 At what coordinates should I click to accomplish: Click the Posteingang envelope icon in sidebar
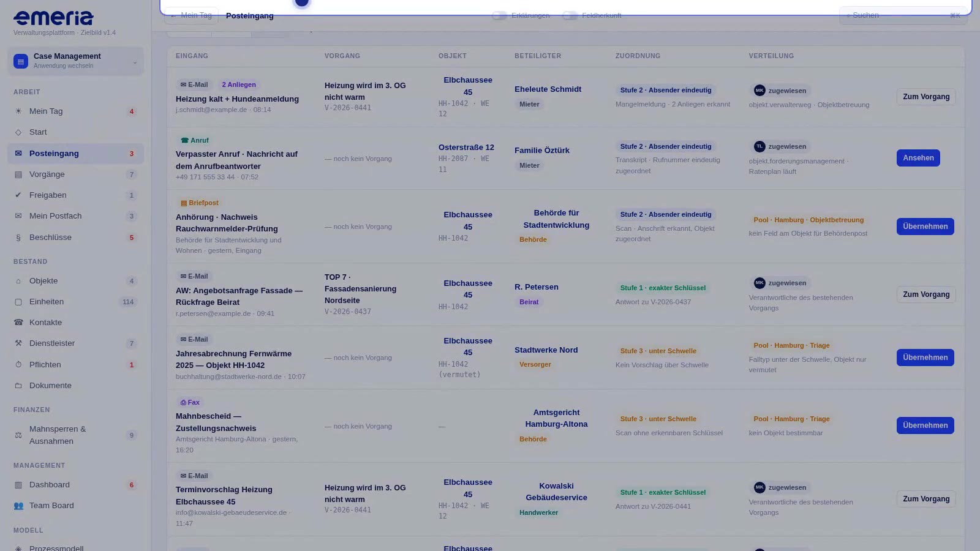[x=18, y=154]
